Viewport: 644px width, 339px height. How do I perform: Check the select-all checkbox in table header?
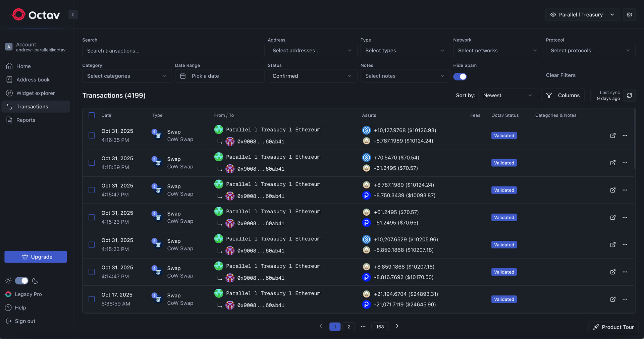[92, 115]
